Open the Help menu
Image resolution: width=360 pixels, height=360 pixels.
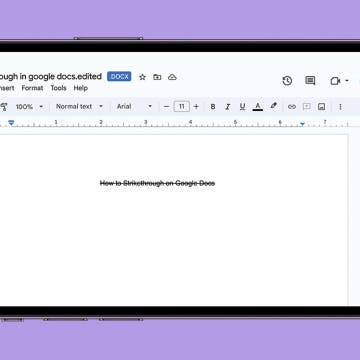[x=81, y=88]
